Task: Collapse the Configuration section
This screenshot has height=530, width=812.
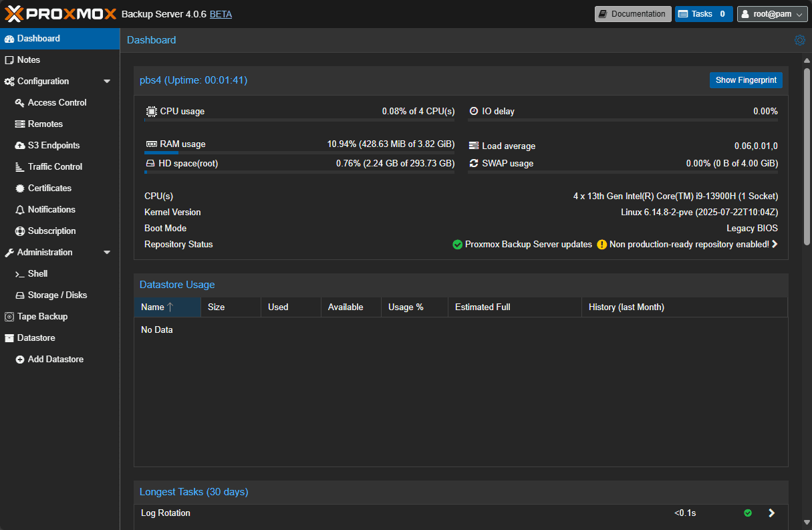Action: coord(107,81)
